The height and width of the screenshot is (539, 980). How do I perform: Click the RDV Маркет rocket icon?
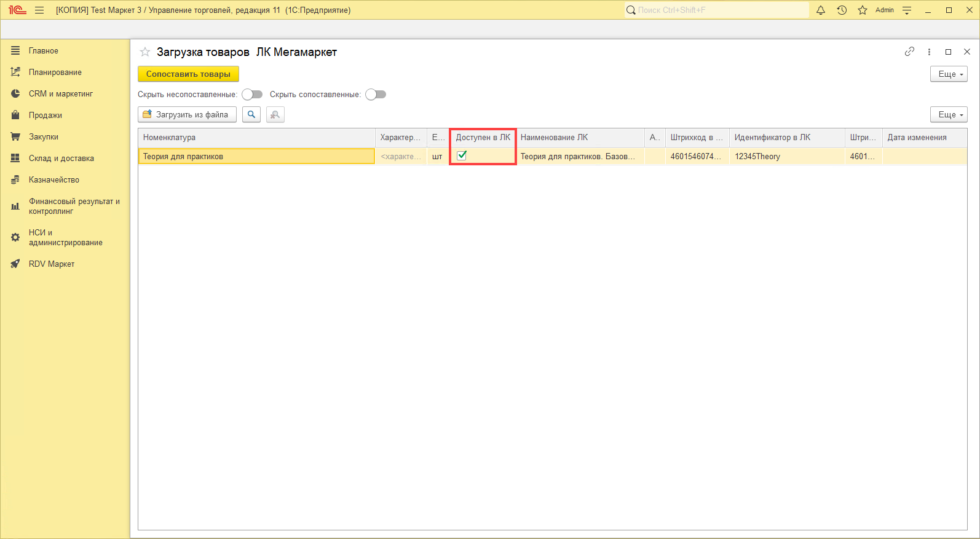[x=15, y=264]
